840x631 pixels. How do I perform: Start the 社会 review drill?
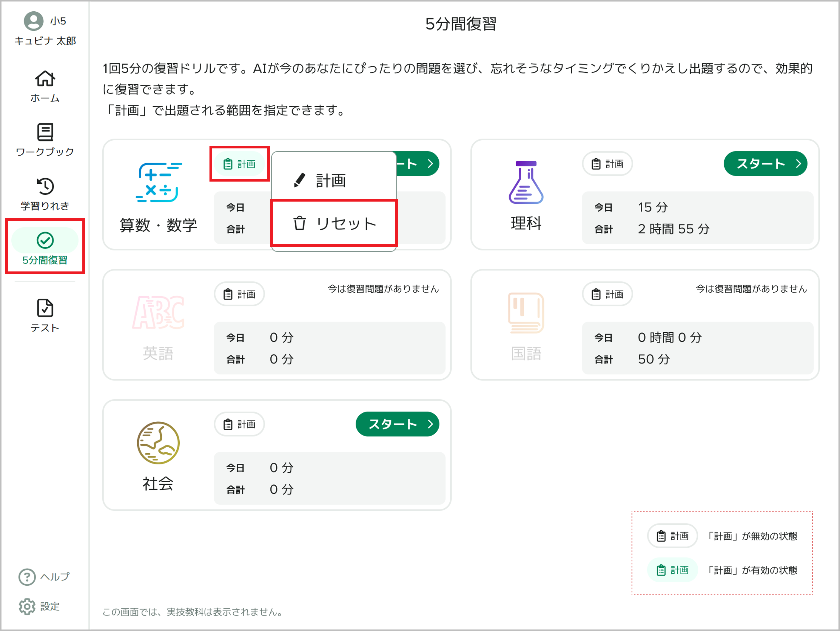point(397,424)
